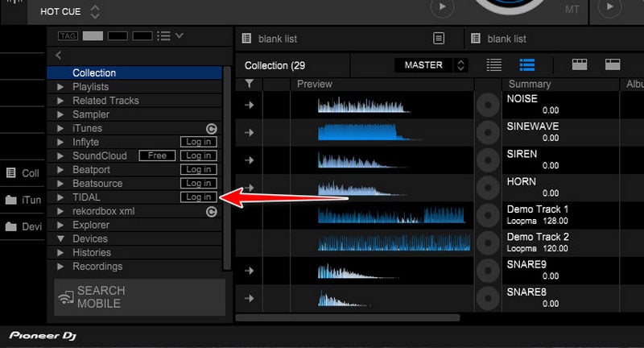Click the horizontal scrollbar under the track list
Image resolution: width=644 pixels, height=348 pixels.
[348, 317]
